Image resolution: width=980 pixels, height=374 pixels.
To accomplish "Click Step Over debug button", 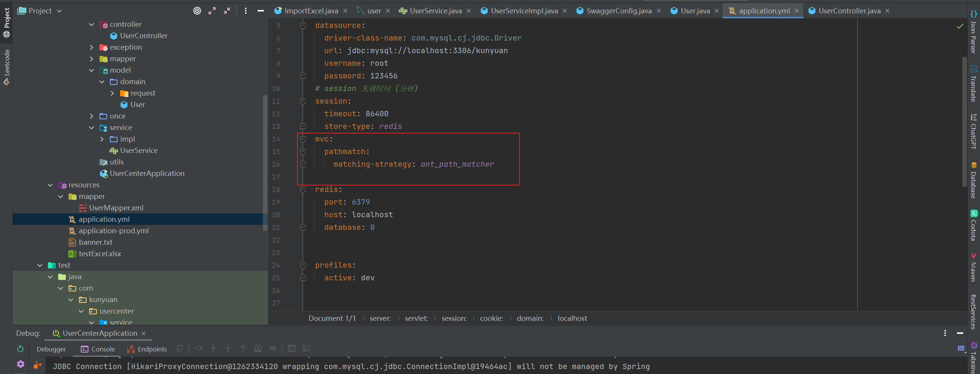I will (x=198, y=348).
